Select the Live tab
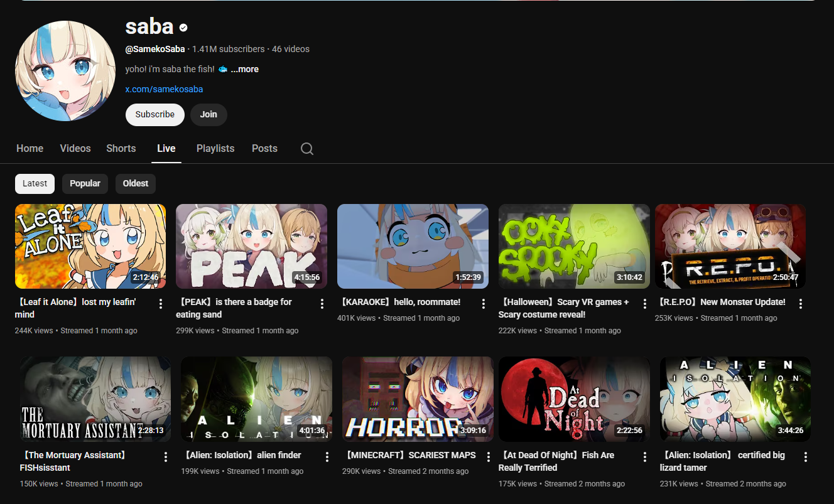 pyautogui.click(x=166, y=149)
